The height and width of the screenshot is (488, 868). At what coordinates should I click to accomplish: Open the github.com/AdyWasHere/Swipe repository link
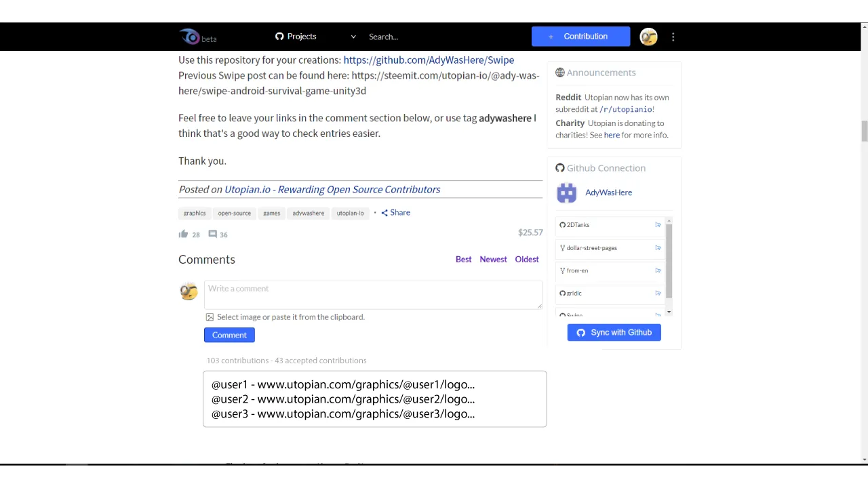pyautogui.click(x=429, y=60)
